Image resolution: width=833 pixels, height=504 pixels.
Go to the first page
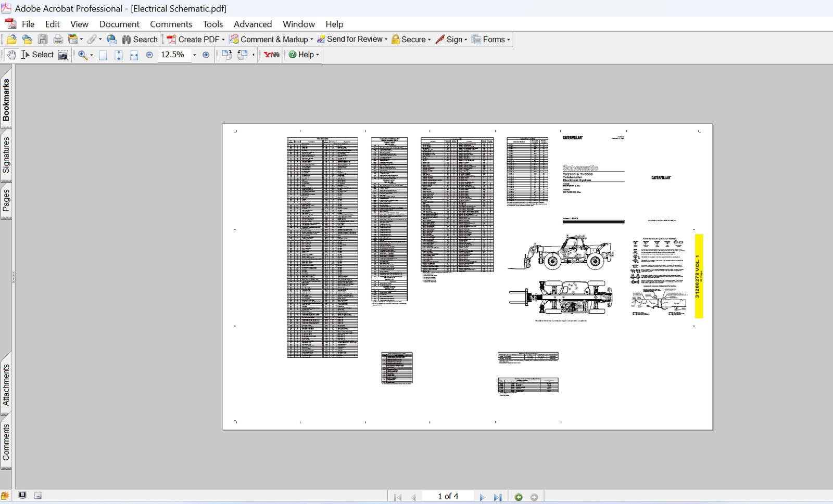coord(398,497)
